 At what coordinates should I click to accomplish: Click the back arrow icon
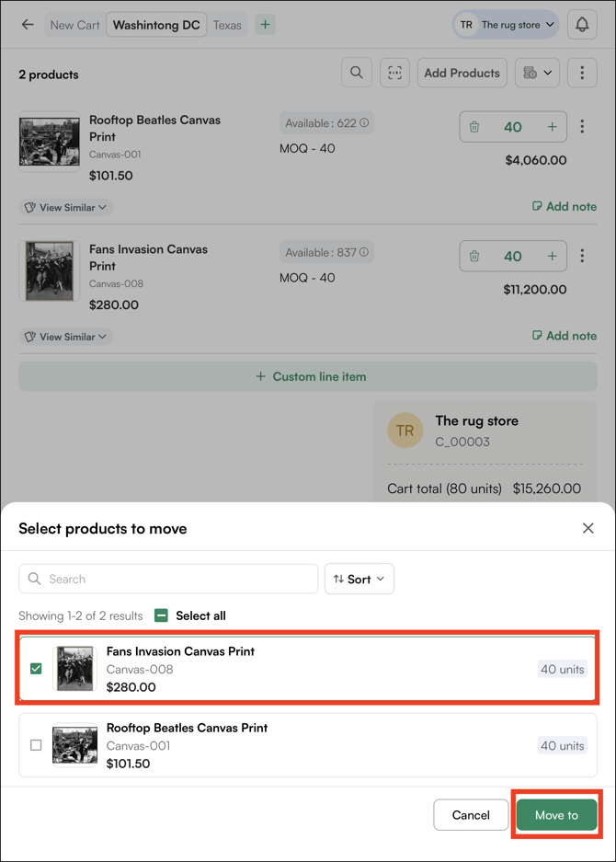coord(28,25)
